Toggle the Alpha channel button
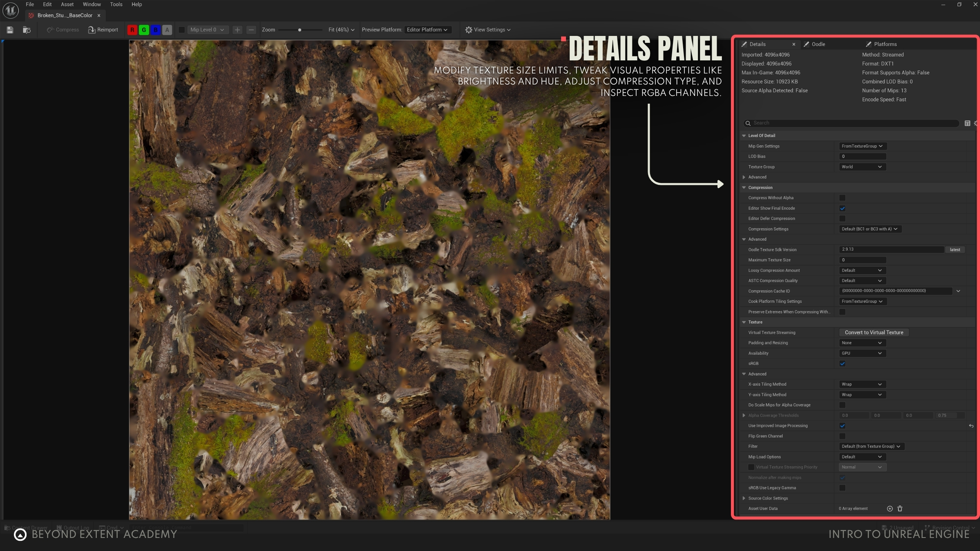The height and width of the screenshot is (551, 980). pyautogui.click(x=167, y=30)
